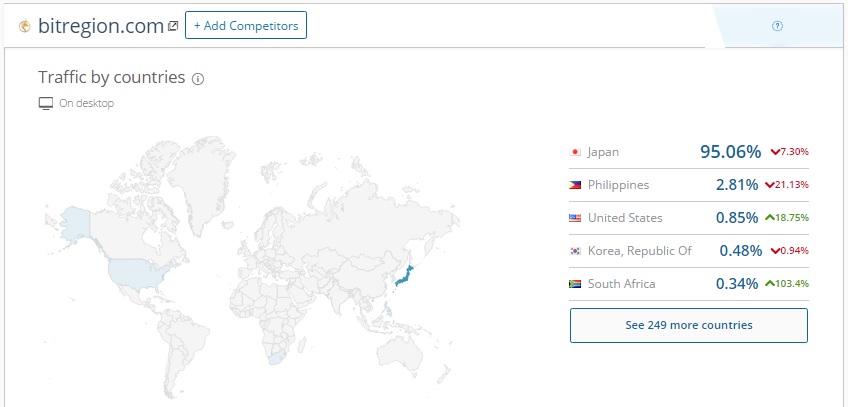Click the Philippines flag icon
Screen dimensions: 848x407
coord(575,185)
